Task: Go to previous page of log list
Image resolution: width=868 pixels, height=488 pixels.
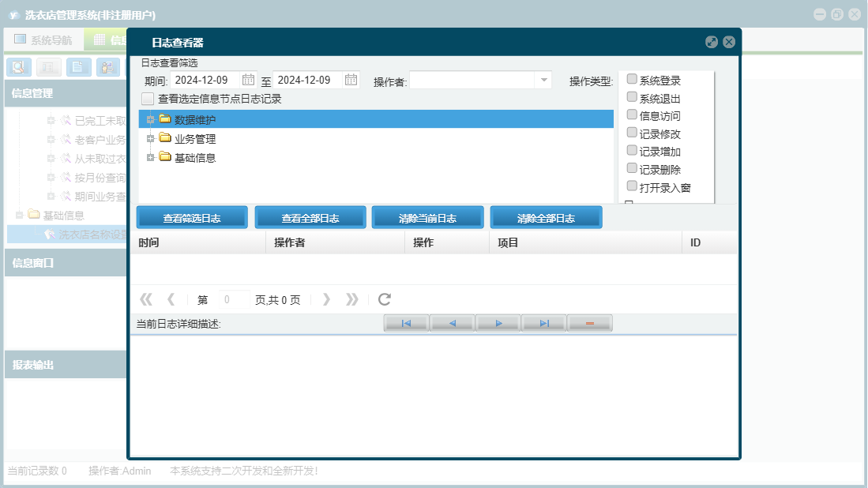Action: (x=171, y=299)
